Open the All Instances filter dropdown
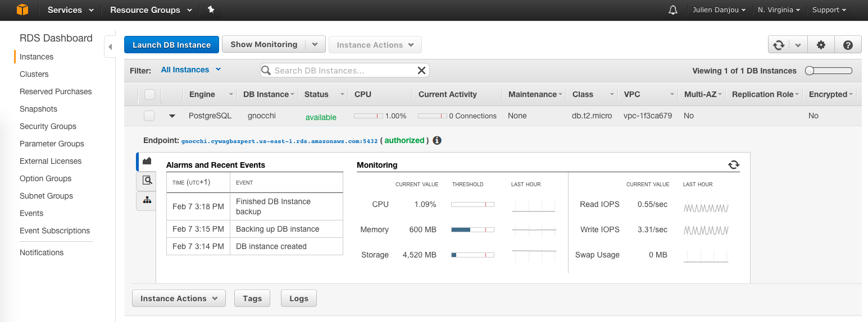 pos(191,70)
